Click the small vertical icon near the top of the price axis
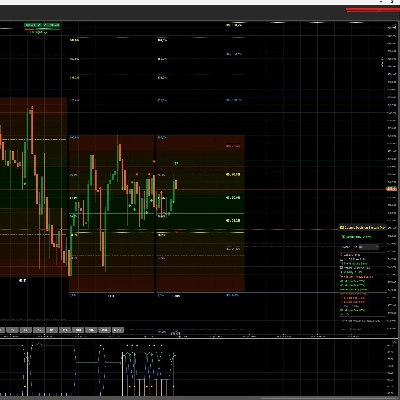Image resolution: width=400 pixels, height=400 pixels. [x=382, y=62]
